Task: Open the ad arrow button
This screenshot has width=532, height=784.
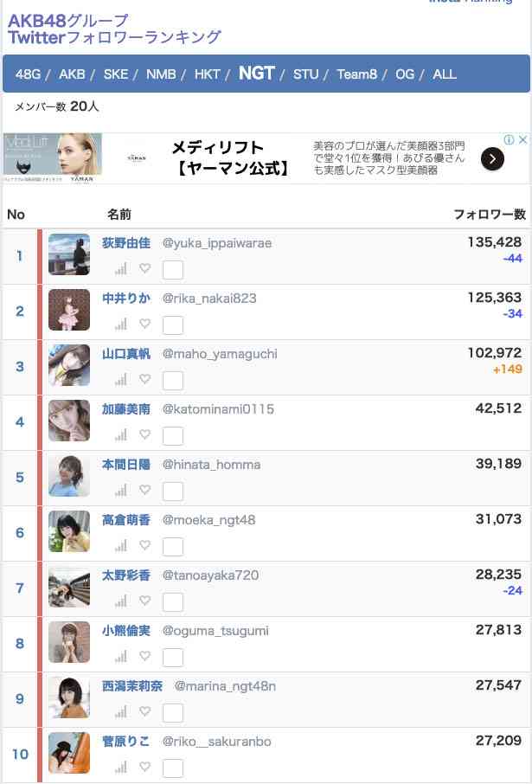Action: pos(492,159)
